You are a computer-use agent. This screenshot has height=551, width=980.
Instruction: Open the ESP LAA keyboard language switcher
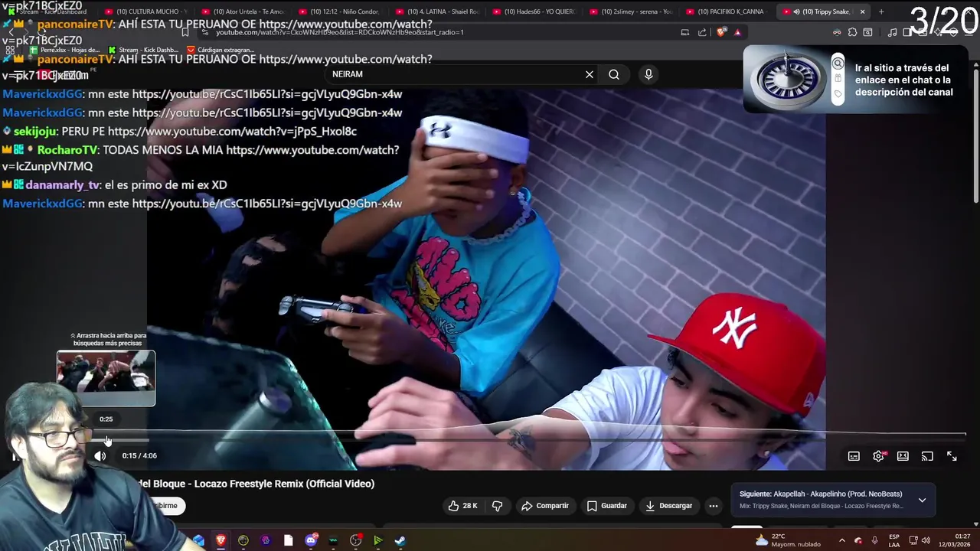(x=894, y=540)
